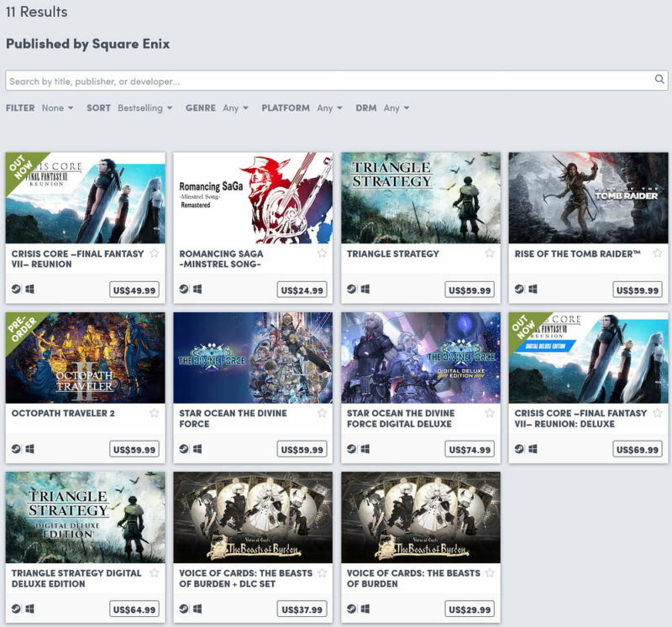Click US$29.99 price on Voice of Cards
The image size is (672, 627).
(470, 609)
